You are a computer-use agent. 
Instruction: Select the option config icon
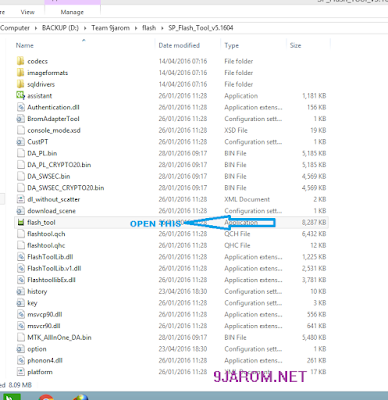tap(20, 349)
